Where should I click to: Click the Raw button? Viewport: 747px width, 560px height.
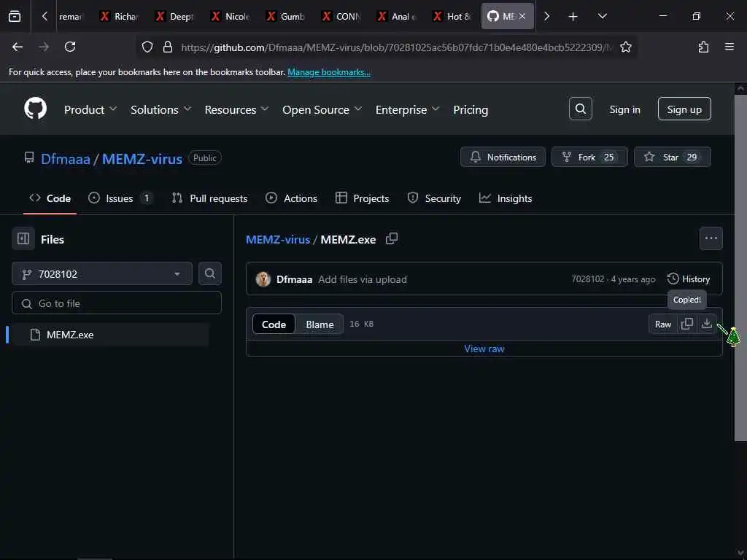tap(662, 324)
